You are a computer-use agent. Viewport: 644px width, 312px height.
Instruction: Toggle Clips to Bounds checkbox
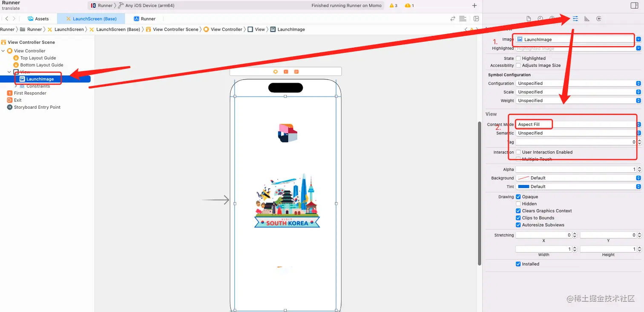point(518,218)
